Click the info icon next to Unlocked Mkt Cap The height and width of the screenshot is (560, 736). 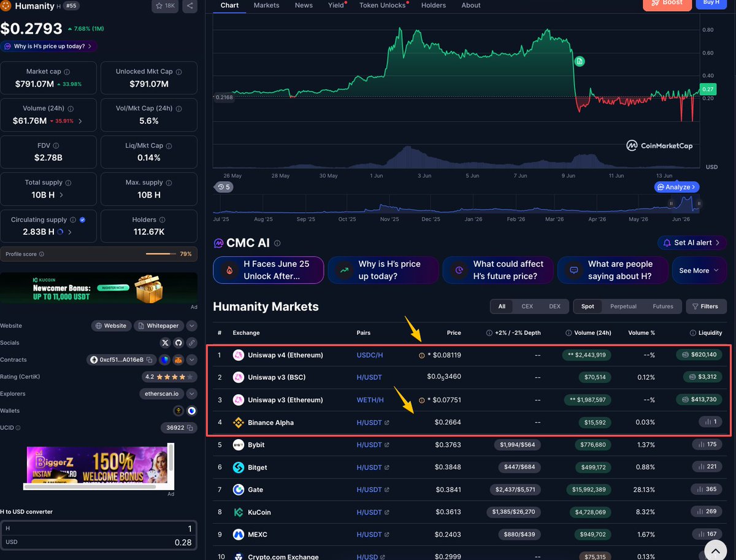coord(178,72)
